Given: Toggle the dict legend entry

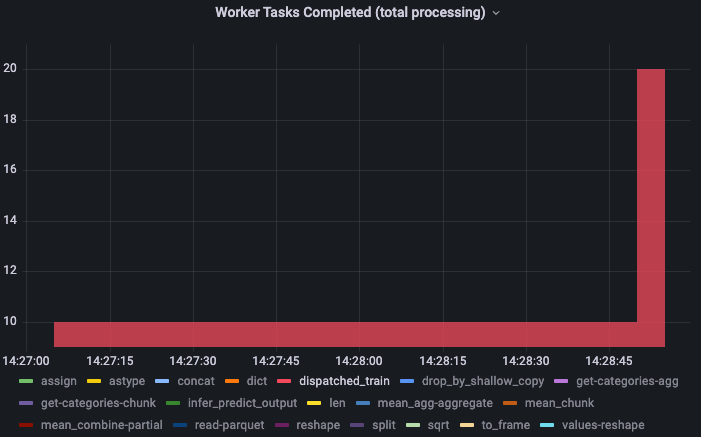Looking at the screenshot, I should coord(257,381).
